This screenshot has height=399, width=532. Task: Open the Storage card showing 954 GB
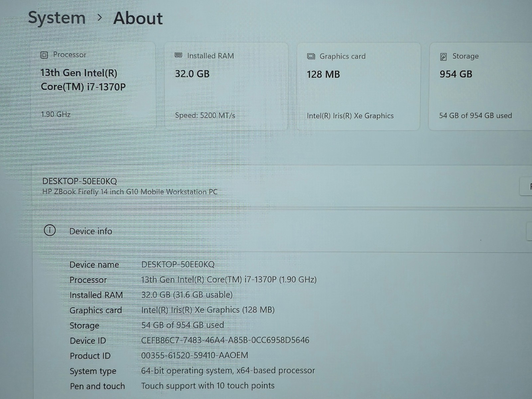480,86
